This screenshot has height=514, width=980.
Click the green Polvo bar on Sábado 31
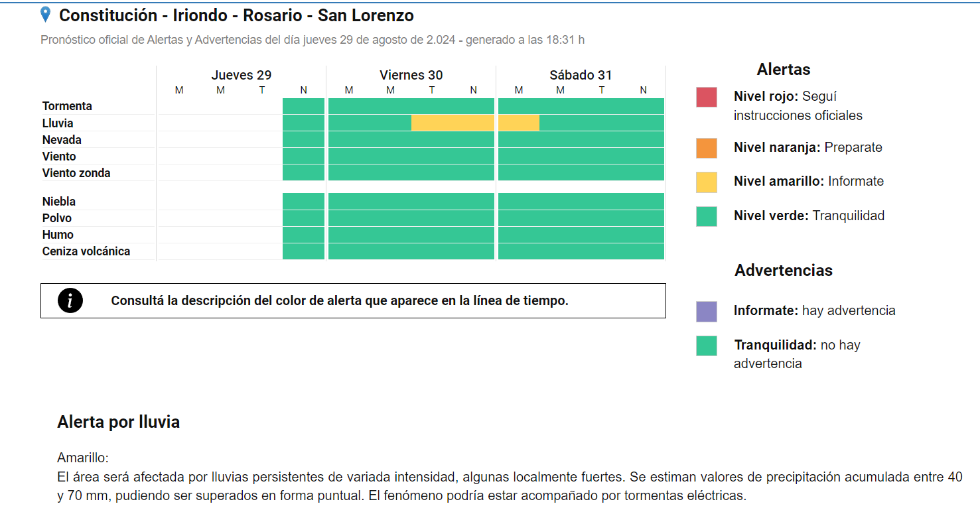[581, 218]
